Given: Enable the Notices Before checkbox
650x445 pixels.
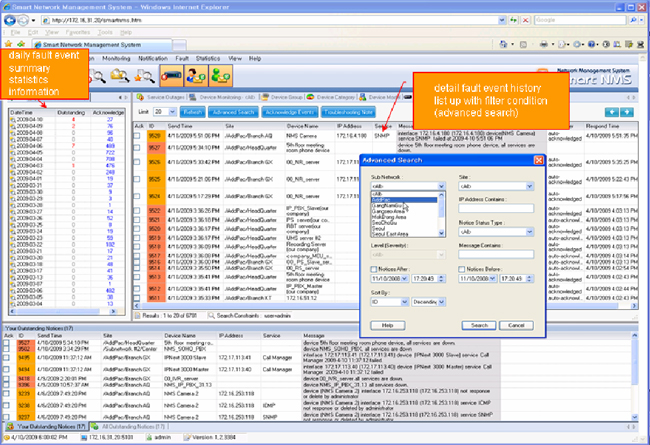Looking at the screenshot, I should 462,267.
